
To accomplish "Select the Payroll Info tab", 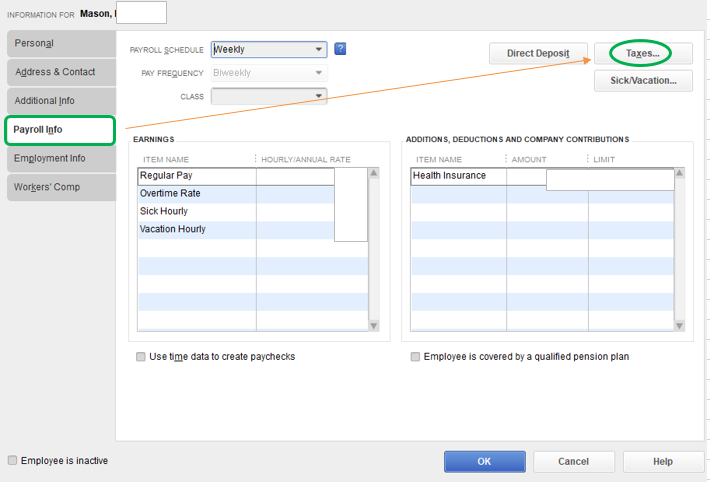I will [x=60, y=130].
